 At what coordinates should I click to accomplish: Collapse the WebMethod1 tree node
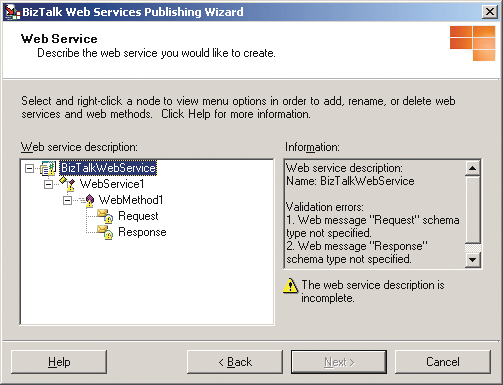pos(67,200)
